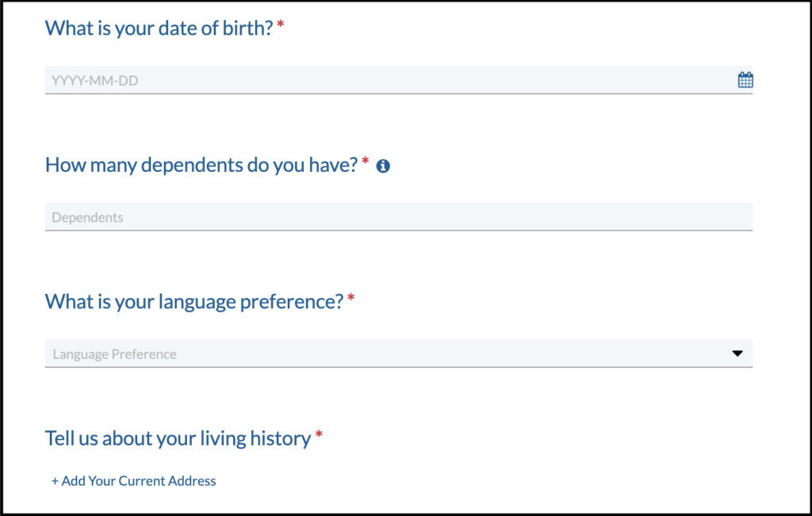Click the "Dependents" placeholder text

(87, 217)
